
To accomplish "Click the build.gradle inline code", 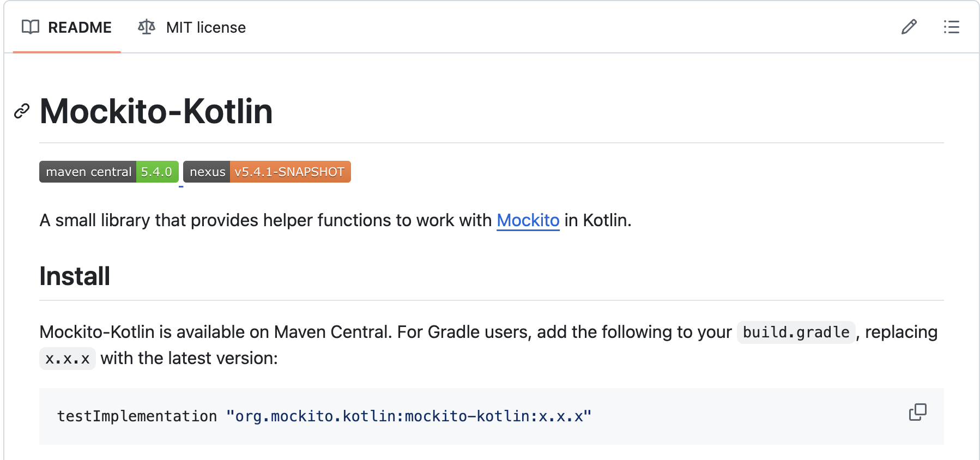I will [x=796, y=332].
